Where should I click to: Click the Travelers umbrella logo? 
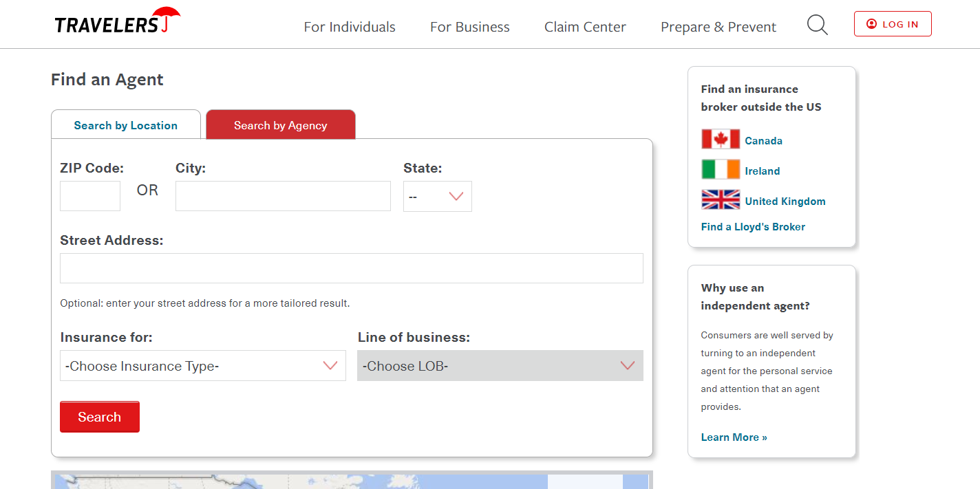pos(117,21)
